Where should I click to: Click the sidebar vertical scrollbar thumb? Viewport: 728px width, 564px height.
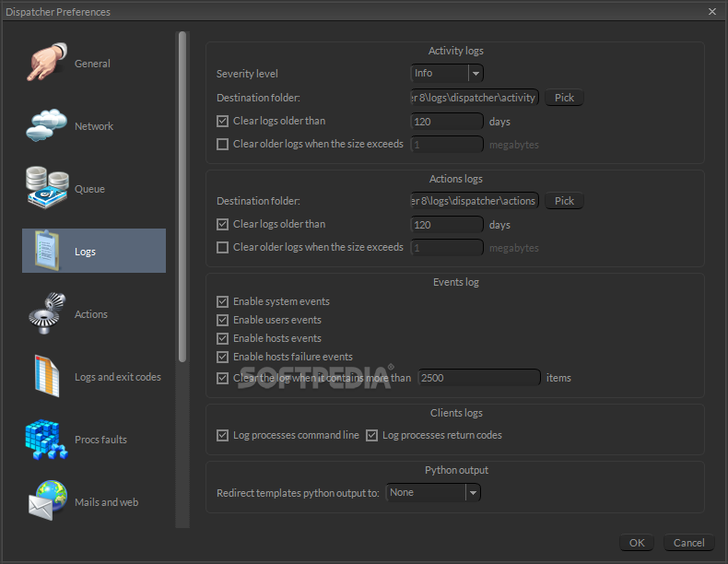coord(182,196)
